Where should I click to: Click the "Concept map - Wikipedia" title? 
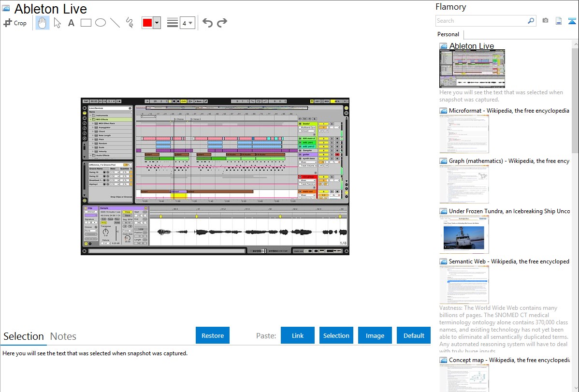click(x=509, y=360)
